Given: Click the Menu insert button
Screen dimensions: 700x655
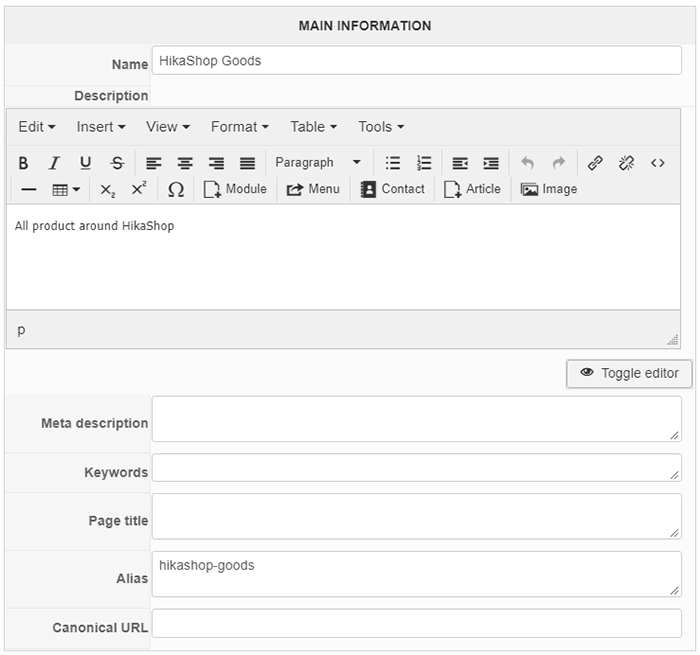Looking at the screenshot, I should pyautogui.click(x=313, y=189).
